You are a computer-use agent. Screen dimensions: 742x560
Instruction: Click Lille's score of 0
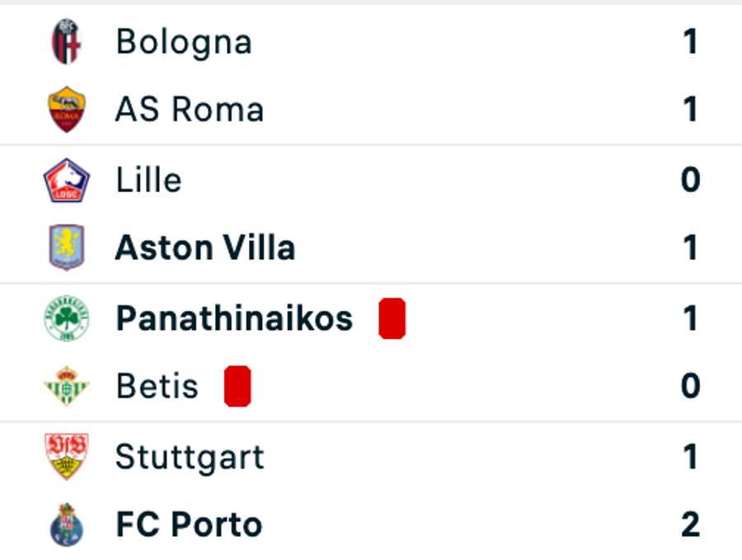click(690, 180)
